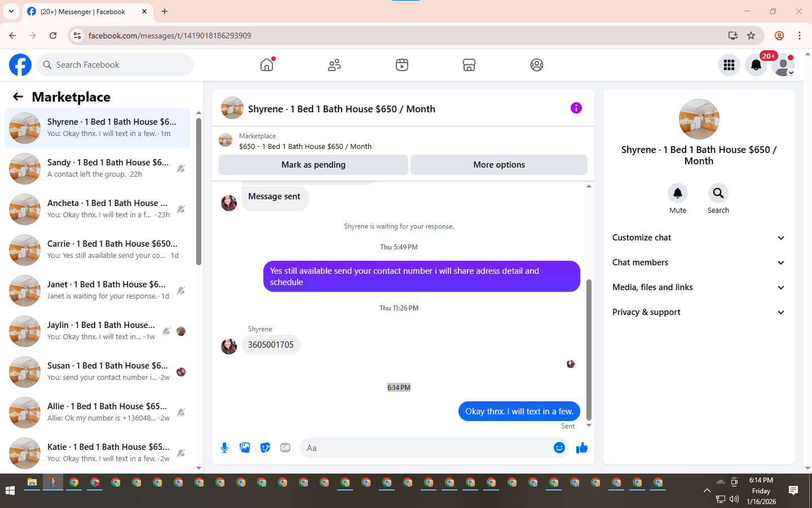Open the Facebook home feed icon

coord(267,65)
